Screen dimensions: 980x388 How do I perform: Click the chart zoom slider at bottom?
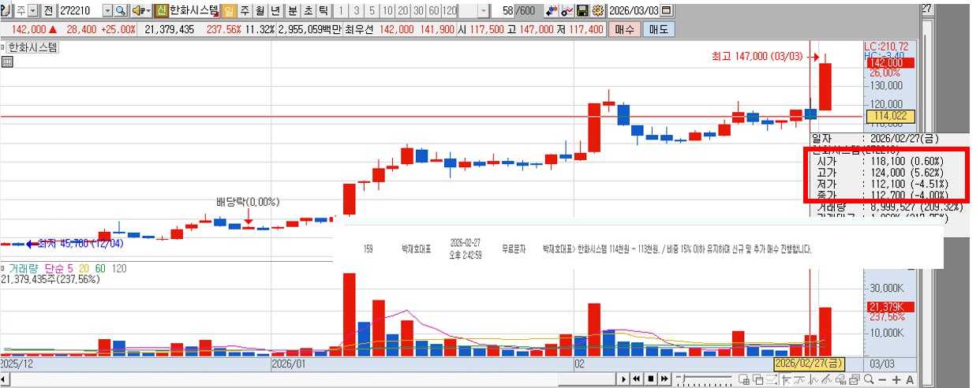[704, 379]
